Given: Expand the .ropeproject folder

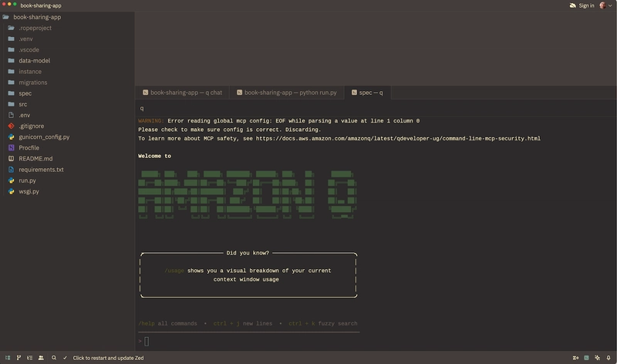Looking at the screenshot, I should coord(35,28).
